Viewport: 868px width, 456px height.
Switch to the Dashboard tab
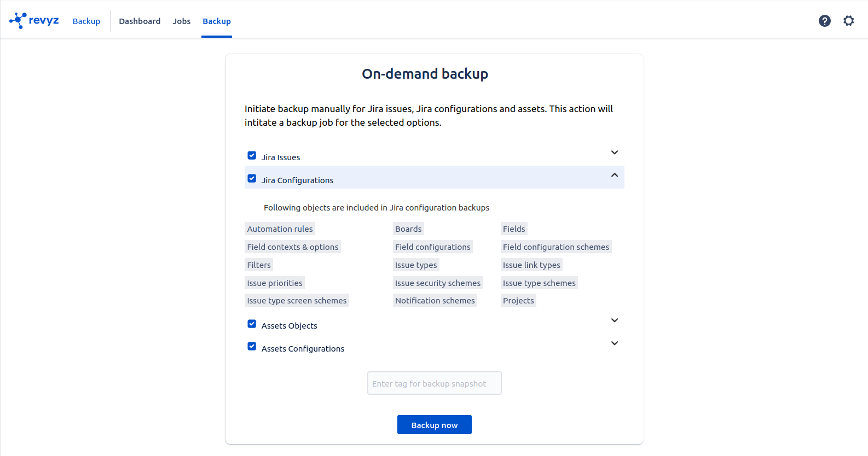click(140, 21)
